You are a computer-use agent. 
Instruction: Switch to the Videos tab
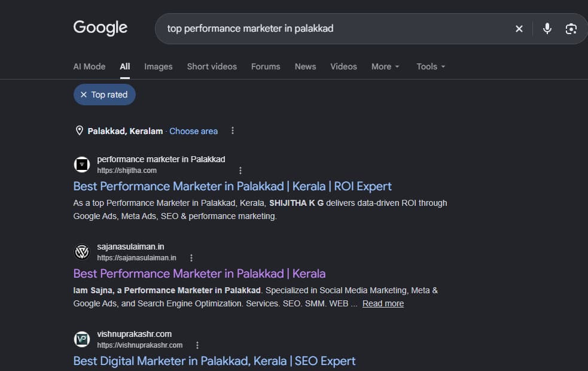343,66
